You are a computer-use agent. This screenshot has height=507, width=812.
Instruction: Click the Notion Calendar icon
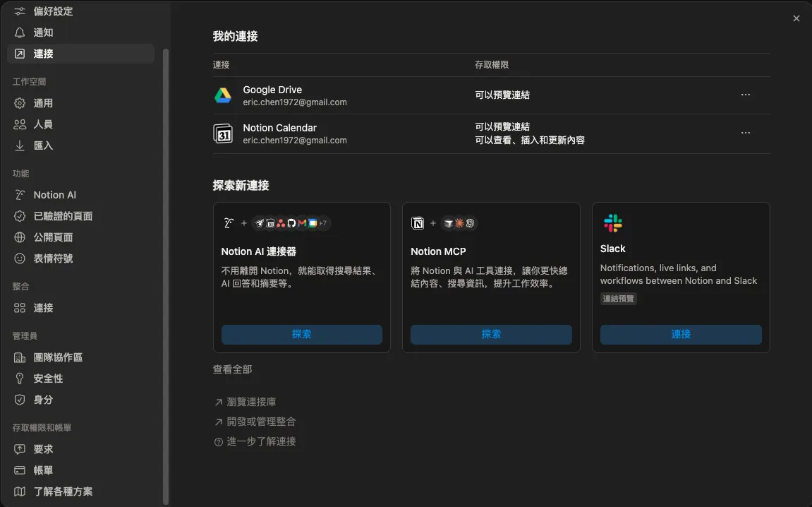223,133
